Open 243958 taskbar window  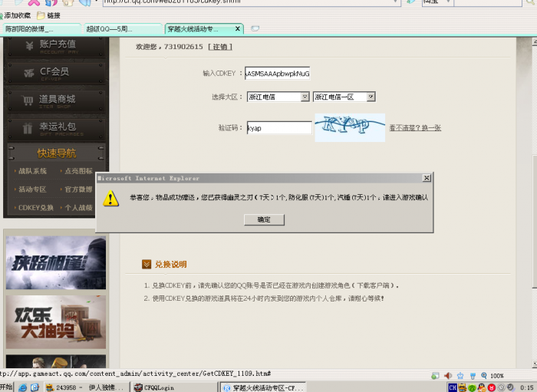coord(87,387)
